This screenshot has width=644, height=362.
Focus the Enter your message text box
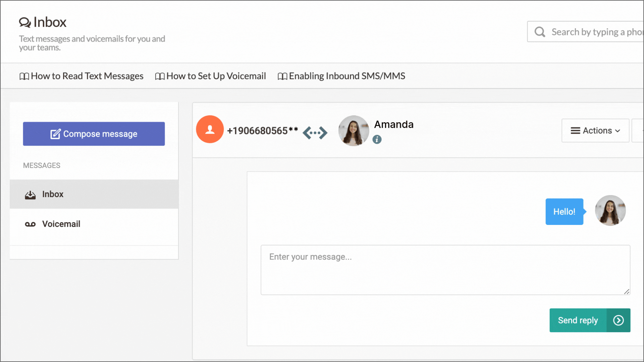445,270
